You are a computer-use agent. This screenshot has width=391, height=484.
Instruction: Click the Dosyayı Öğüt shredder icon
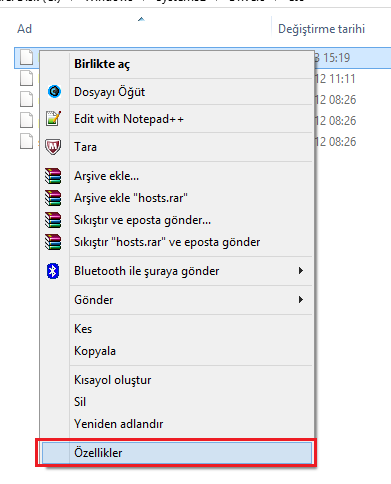coord(54,91)
